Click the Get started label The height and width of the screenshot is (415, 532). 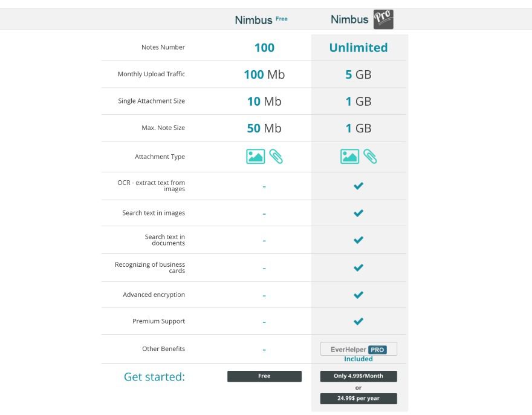click(x=154, y=377)
